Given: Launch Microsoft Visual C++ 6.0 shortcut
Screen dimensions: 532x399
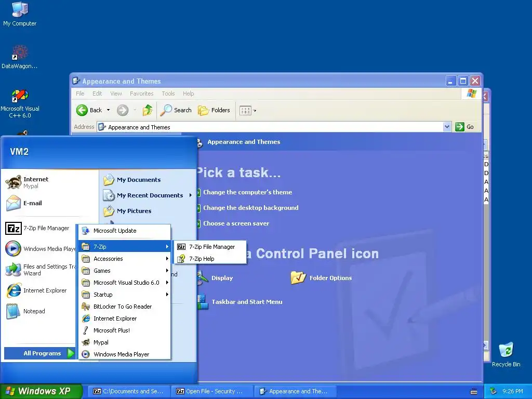Looking at the screenshot, I should (x=20, y=104).
